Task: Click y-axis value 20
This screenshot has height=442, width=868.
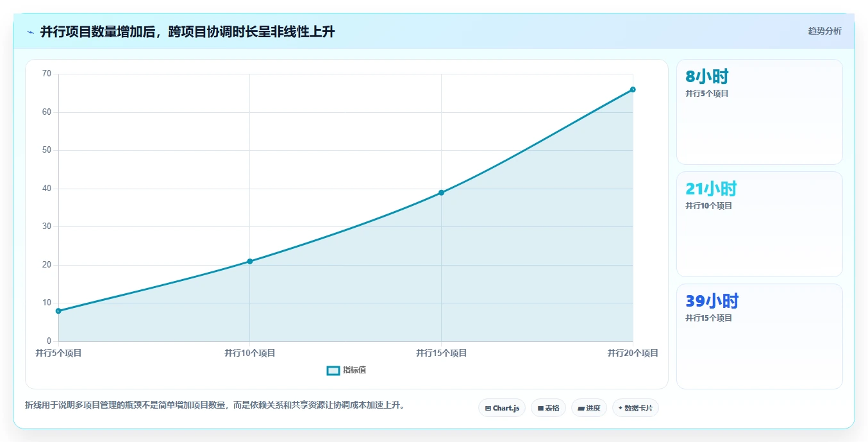Action: tap(46, 265)
